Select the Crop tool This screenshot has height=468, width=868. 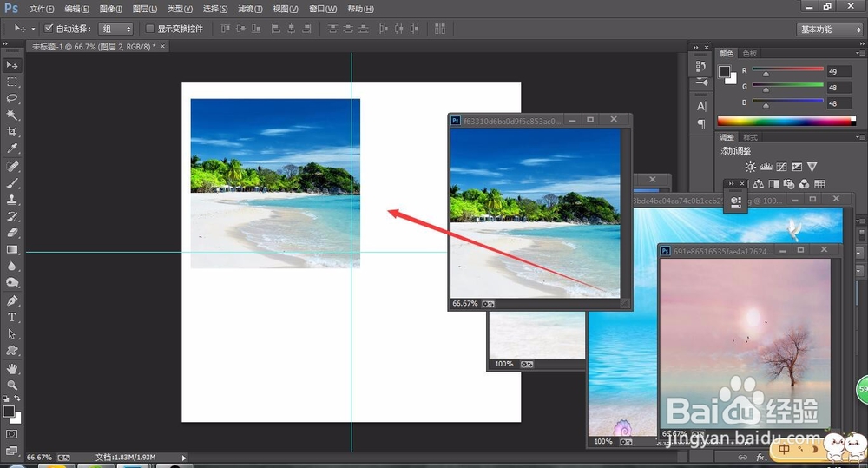click(11, 132)
